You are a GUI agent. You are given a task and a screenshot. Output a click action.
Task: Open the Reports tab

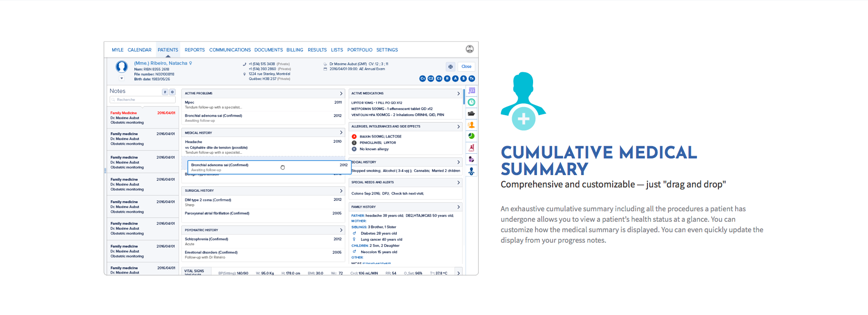click(x=195, y=50)
